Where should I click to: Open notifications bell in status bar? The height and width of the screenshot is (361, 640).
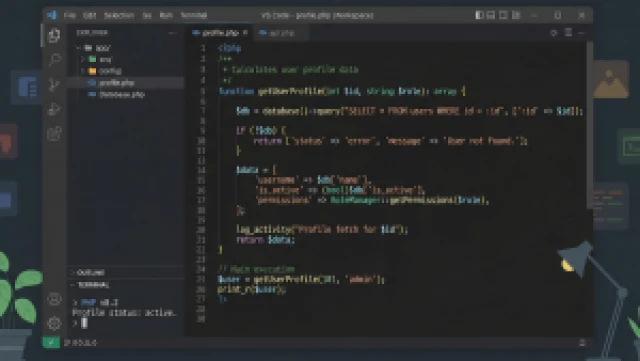582,343
